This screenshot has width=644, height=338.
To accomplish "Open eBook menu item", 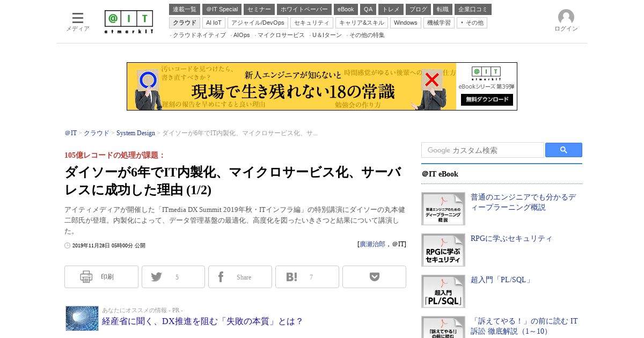I will tap(346, 10).
